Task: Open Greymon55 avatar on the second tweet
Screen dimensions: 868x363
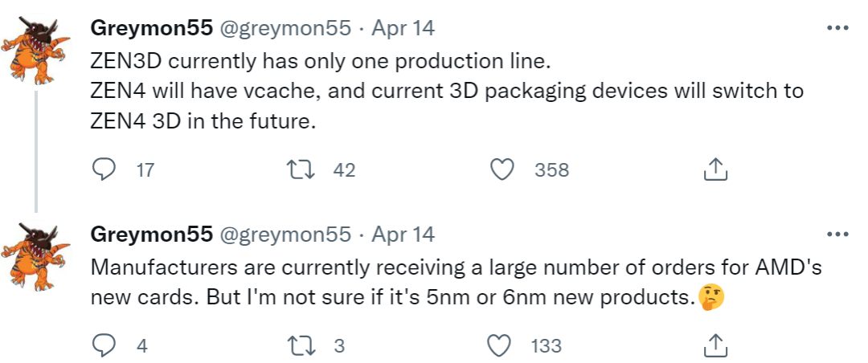Action: coord(35,257)
